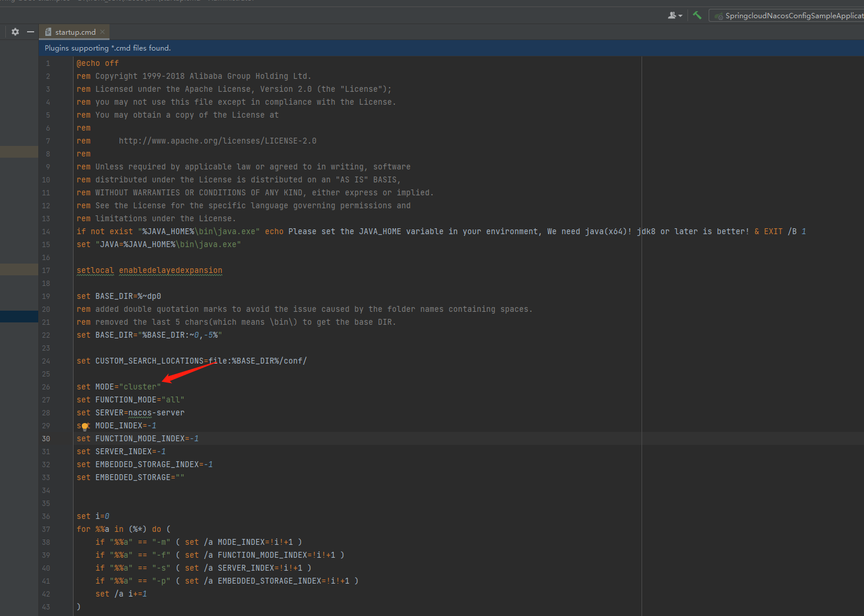Click the 'set "JAVA=%JAVA_HOME%\bin\java.exe"' line

[x=158, y=245]
